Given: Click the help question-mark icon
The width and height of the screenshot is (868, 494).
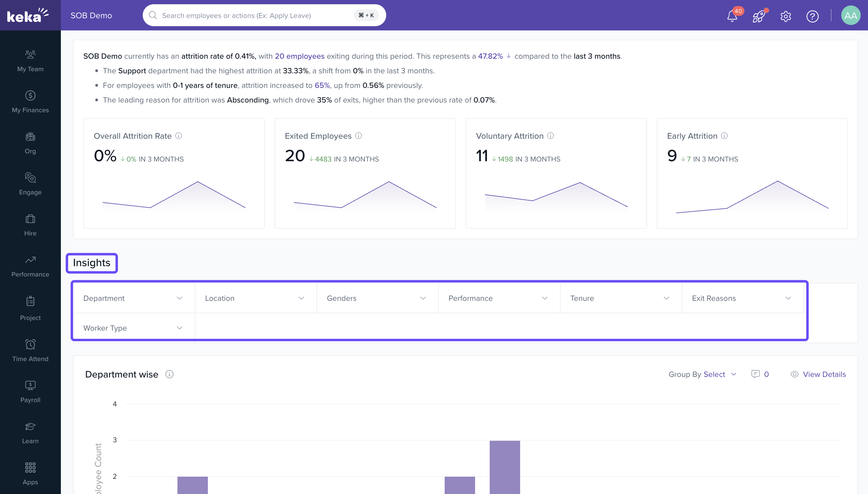Looking at the screenshot, I should point(812,16).
